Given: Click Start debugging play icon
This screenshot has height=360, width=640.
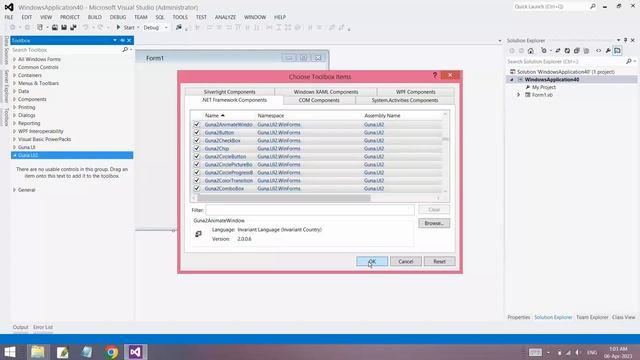Looking at the screenshot, I should [118, 27].
